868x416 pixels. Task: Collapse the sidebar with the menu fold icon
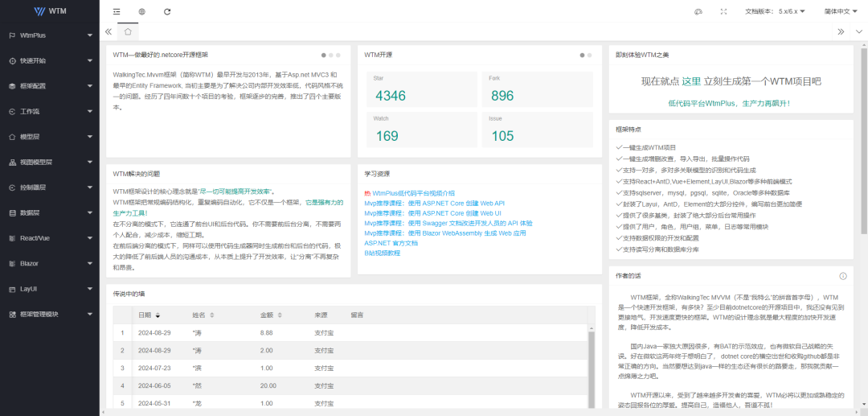pos(117,11)
